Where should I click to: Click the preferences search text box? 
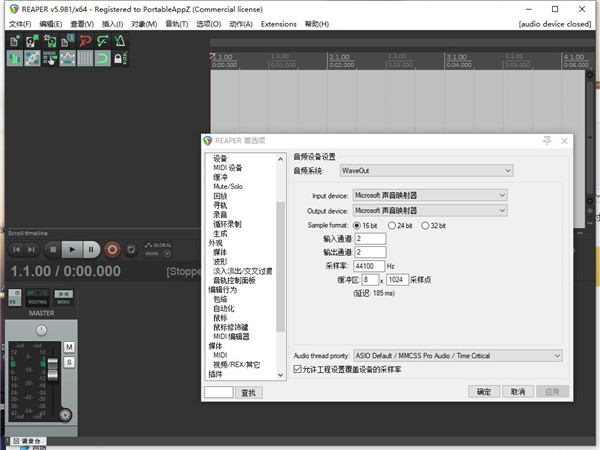218,392
